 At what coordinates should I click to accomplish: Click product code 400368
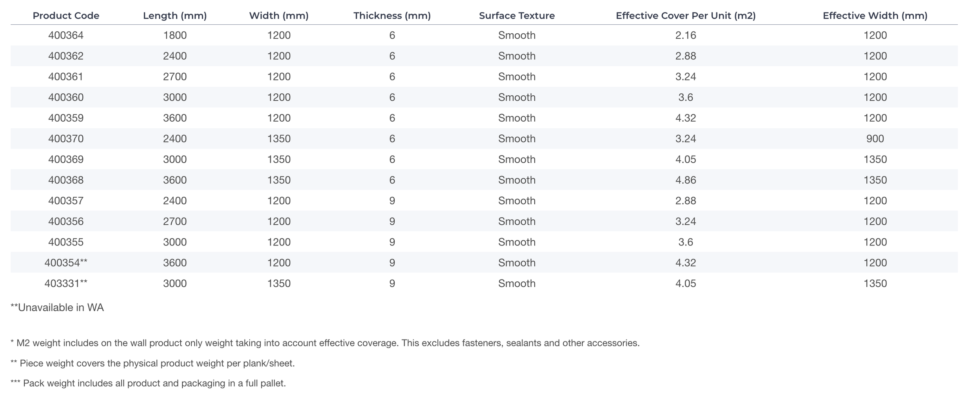pyautogui.click(x=66, y=180)
